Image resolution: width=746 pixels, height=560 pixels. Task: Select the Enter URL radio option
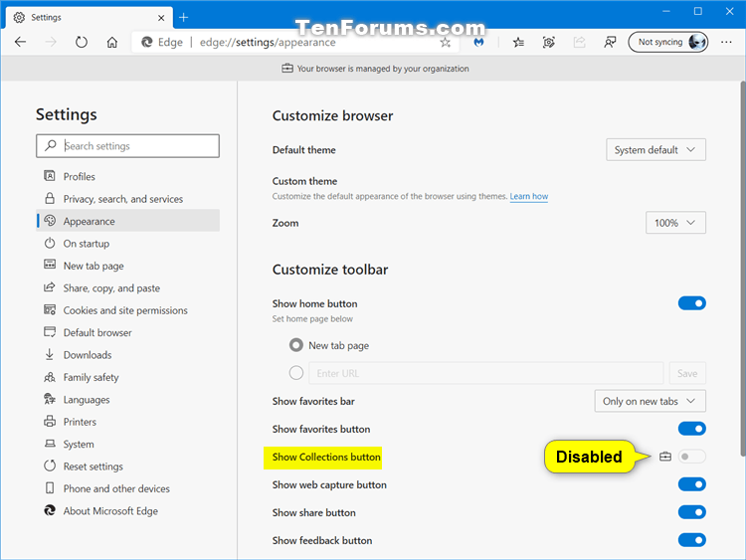pos(296,373)
